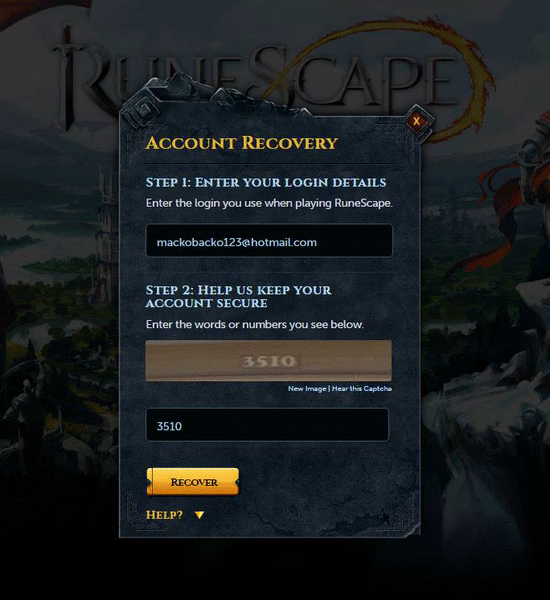Click the login email input field
The height and width of the screenshot is (600, 550).
[269, 240]
